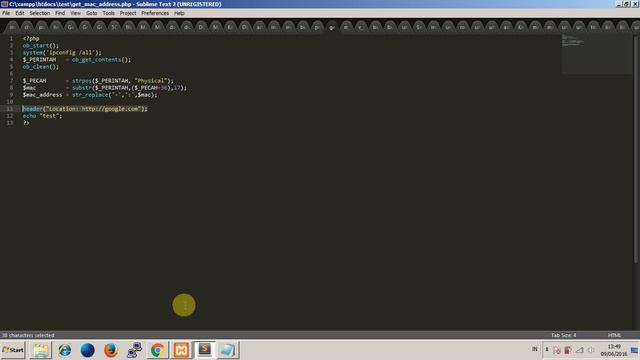
Task: Open the Selection menu
Action: coord(40,13)
